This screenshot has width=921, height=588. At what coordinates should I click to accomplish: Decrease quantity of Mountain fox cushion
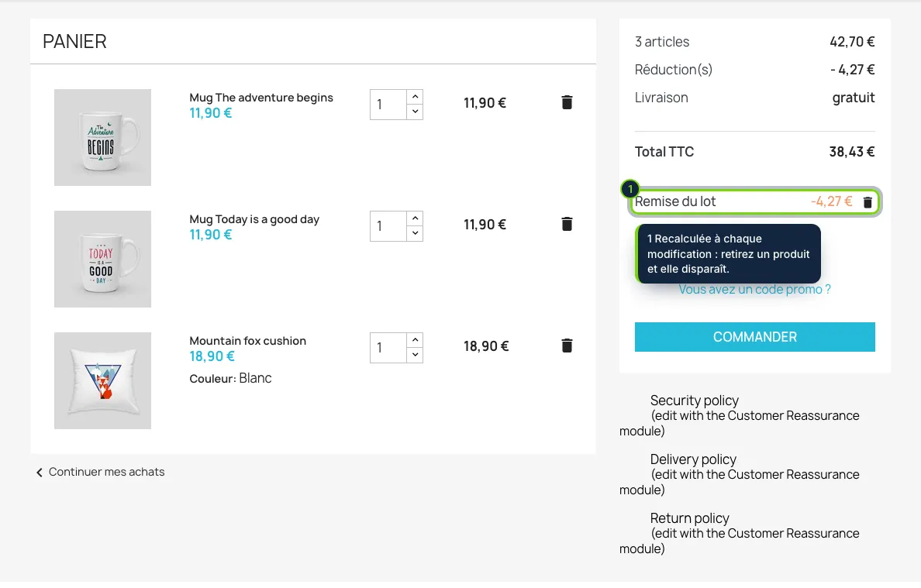(415, 355)
